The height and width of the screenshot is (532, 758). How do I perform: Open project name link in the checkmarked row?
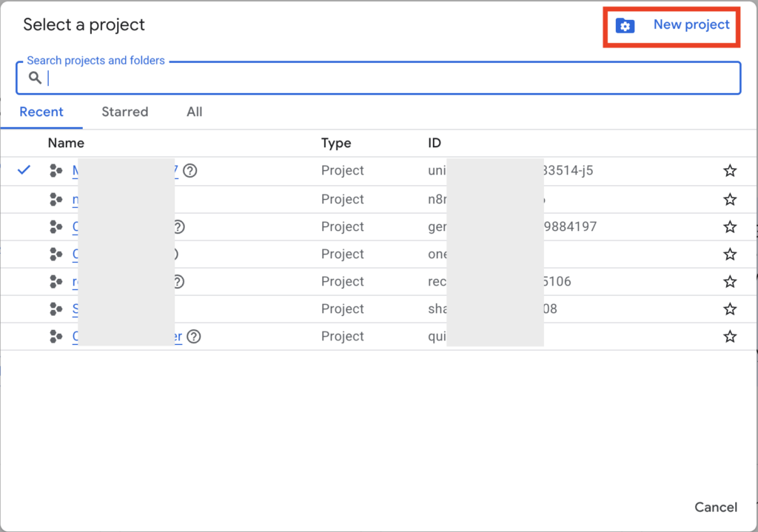coord(75,171)
